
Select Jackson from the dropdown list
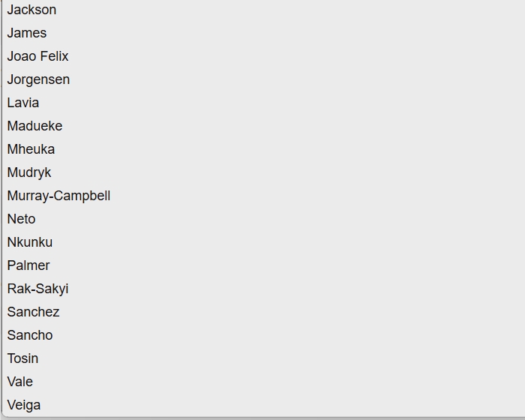click(x=31, y=10)
